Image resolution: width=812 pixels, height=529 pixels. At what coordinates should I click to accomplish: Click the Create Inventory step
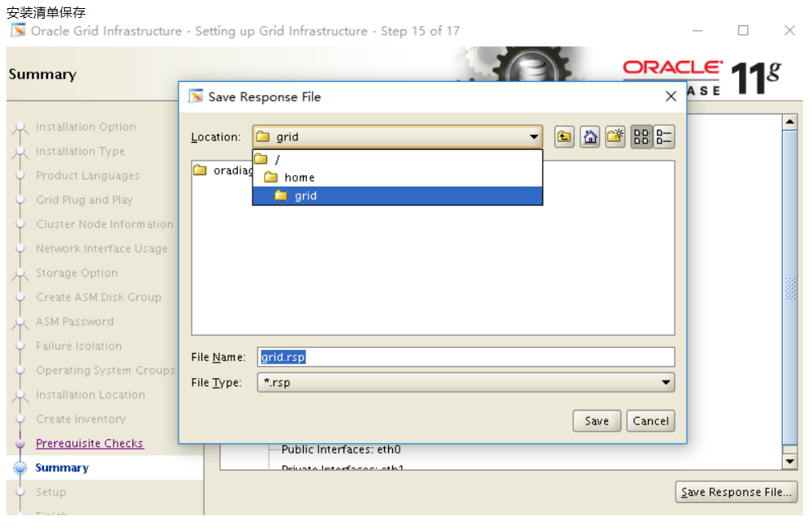pos(80,419)
